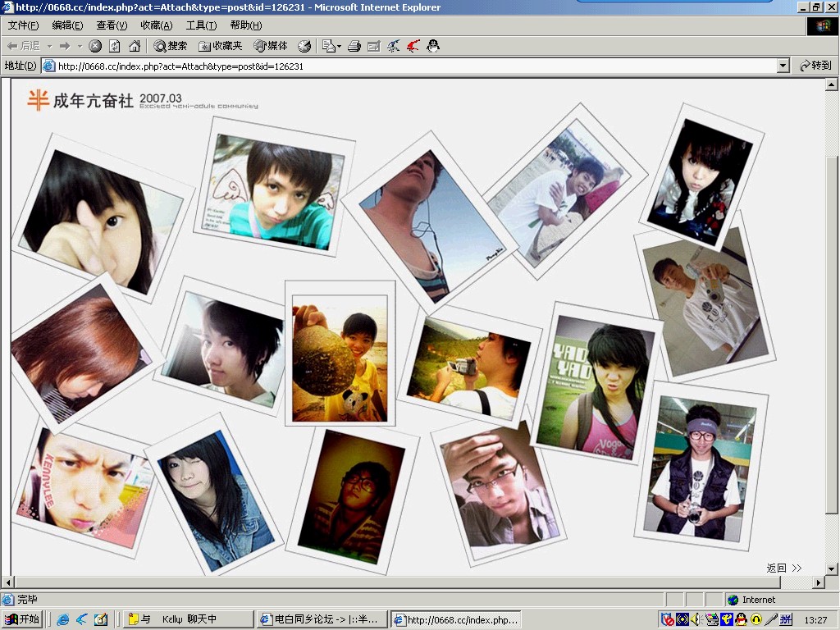The height and width of the screenshot is (630, 840).
Task: Go to the Home page icon
Action: tap(135, 46)
